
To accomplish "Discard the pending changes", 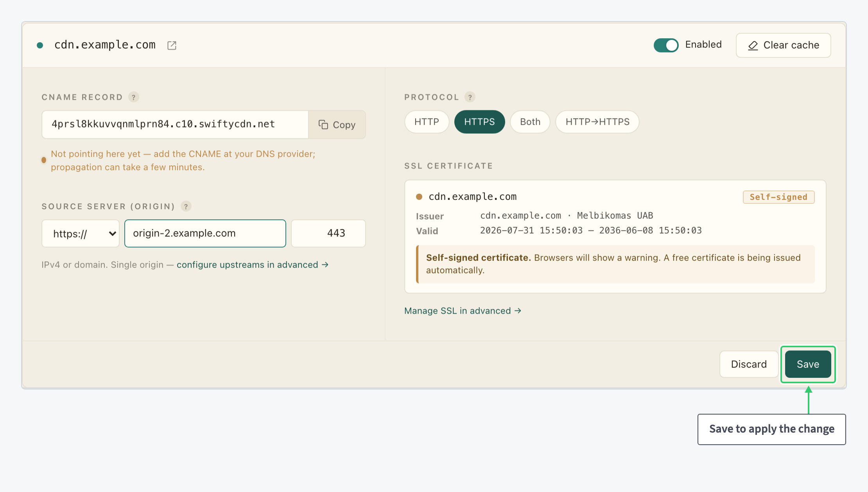I will point(749,364).
